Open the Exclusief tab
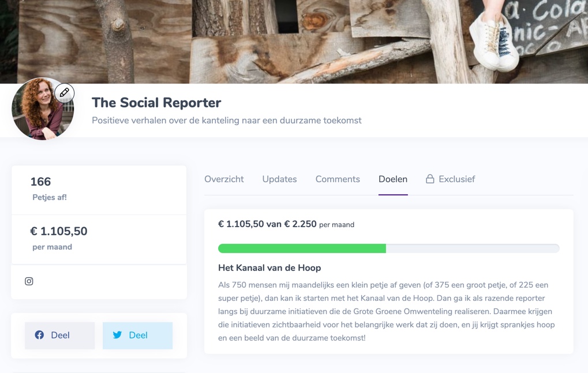588x373 pixels. (450, 179)
